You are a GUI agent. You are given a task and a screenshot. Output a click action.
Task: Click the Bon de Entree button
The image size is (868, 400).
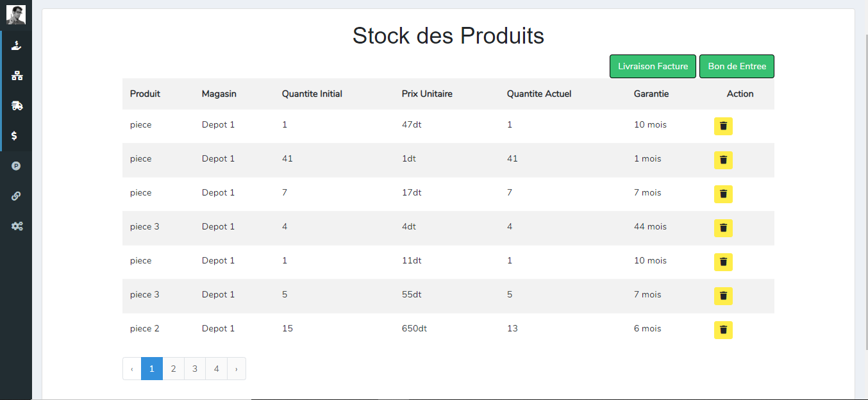click(x=737, y=66)
